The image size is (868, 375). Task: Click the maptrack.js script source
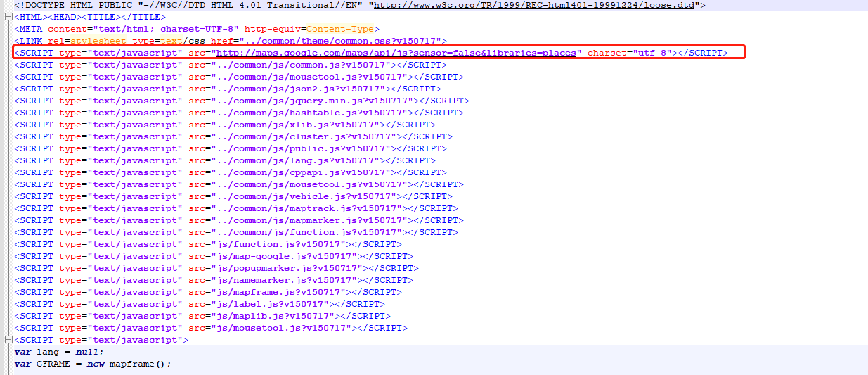(x=306, y=209)
